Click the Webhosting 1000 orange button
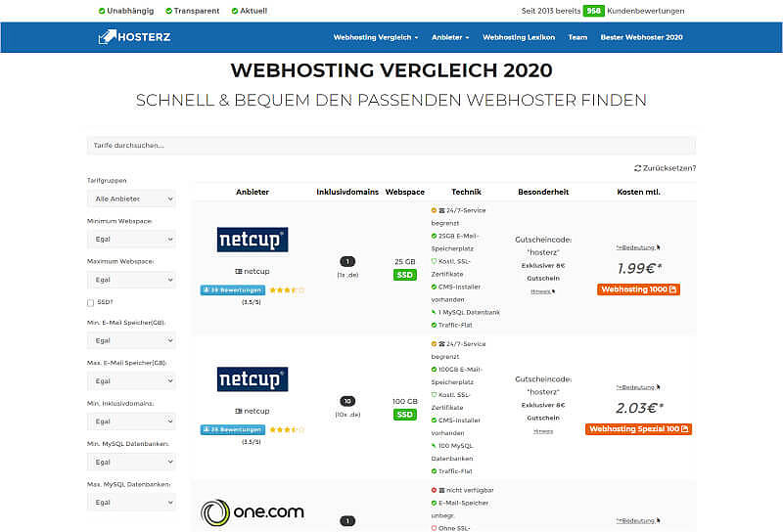This screenshot has width=783, height=532. click(638, 289)
